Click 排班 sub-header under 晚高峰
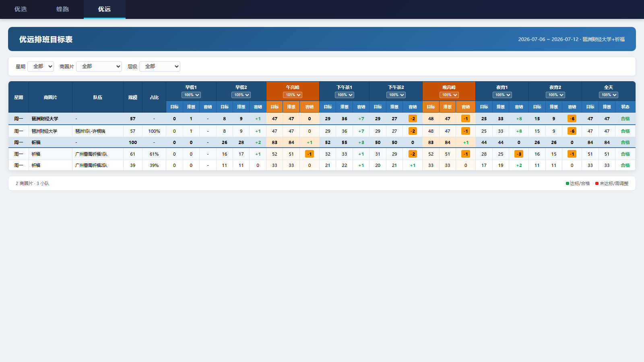The height and width of the screenshot is (362, 644). 448,107
